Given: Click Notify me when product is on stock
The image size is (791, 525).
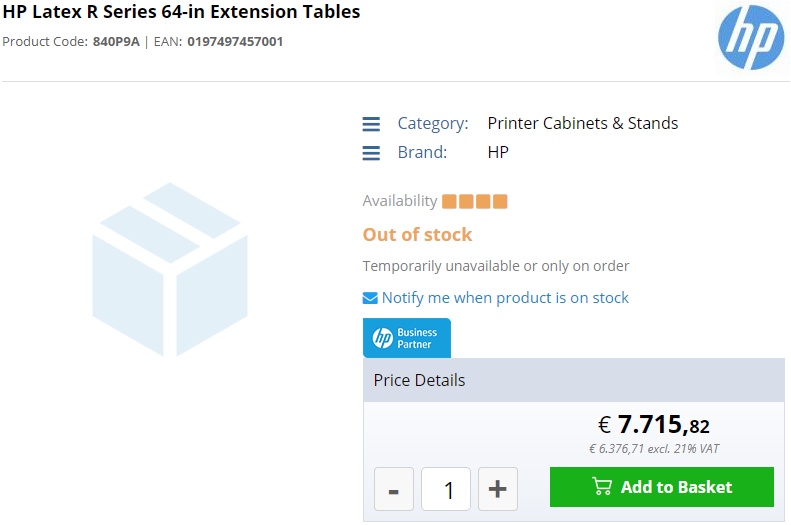Looking at the screenshot, I should click(505, 298).
